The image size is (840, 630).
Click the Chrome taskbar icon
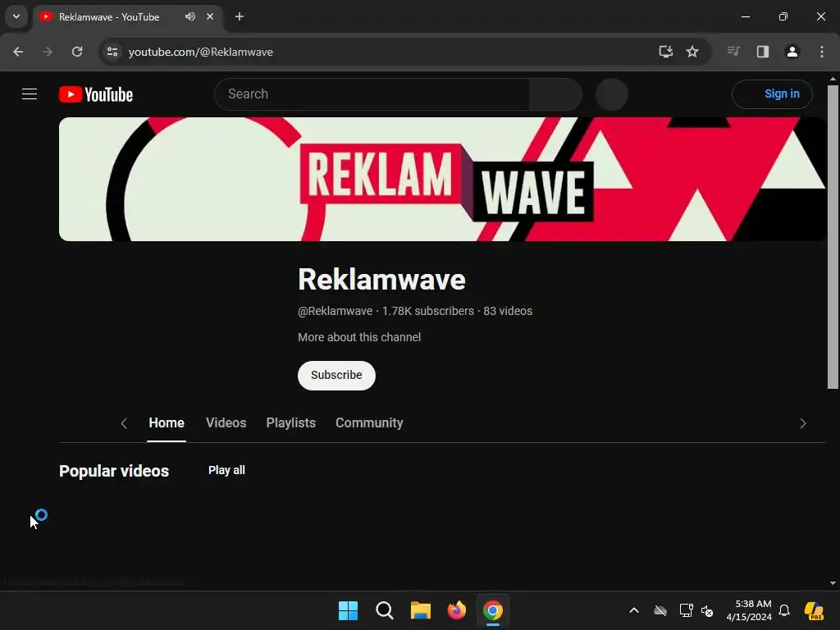pyautogui.click(x=493, y=610)
